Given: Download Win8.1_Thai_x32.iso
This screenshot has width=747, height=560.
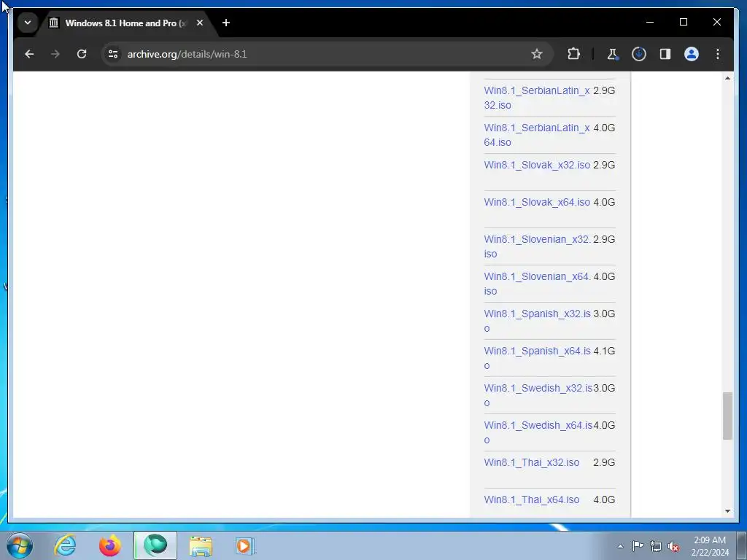Looking at the screenshot, I should (x=532, y=463).
